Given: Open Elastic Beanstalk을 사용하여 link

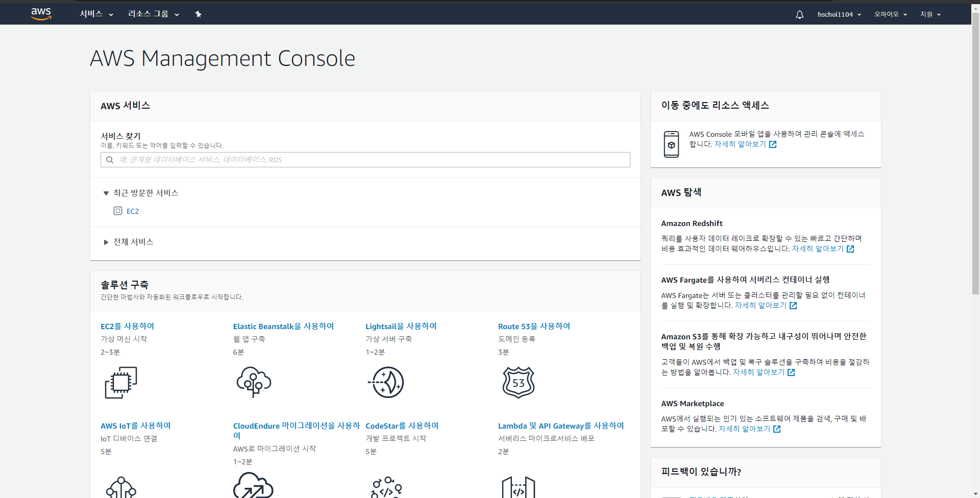Looking at the screenshot, I should coord(284,326).
